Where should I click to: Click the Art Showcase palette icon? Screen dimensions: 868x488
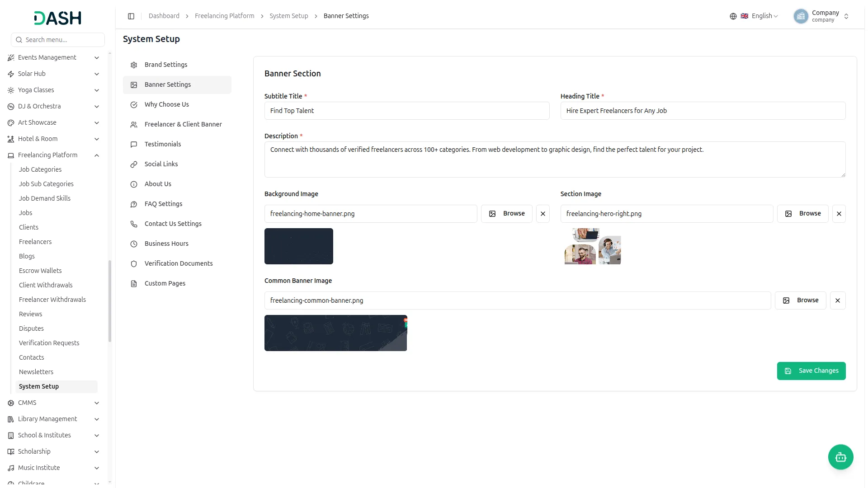click(x=11, y=123)
